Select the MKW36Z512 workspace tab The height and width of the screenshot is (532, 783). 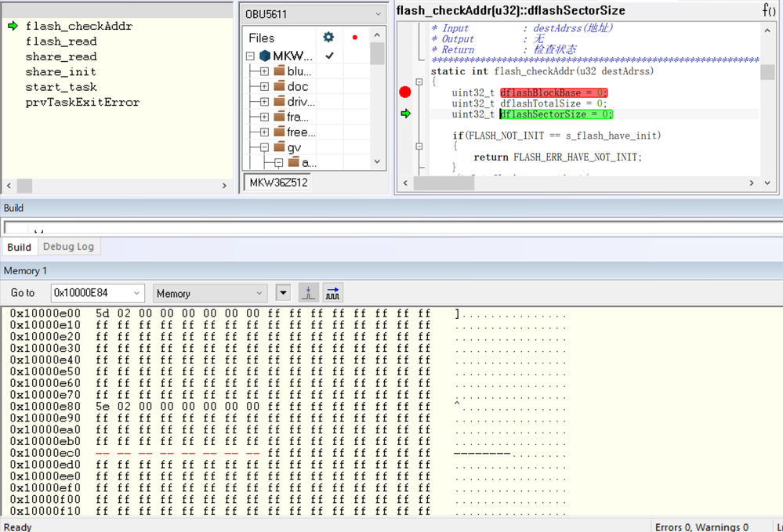click(x=279, y=182)
